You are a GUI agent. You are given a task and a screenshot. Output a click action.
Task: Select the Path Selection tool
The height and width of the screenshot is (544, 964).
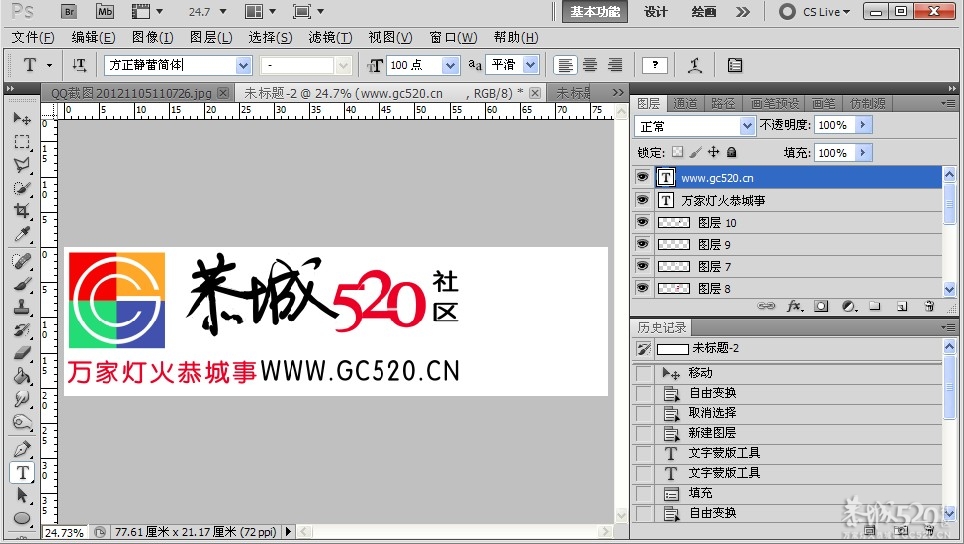(x=22, y=495)
